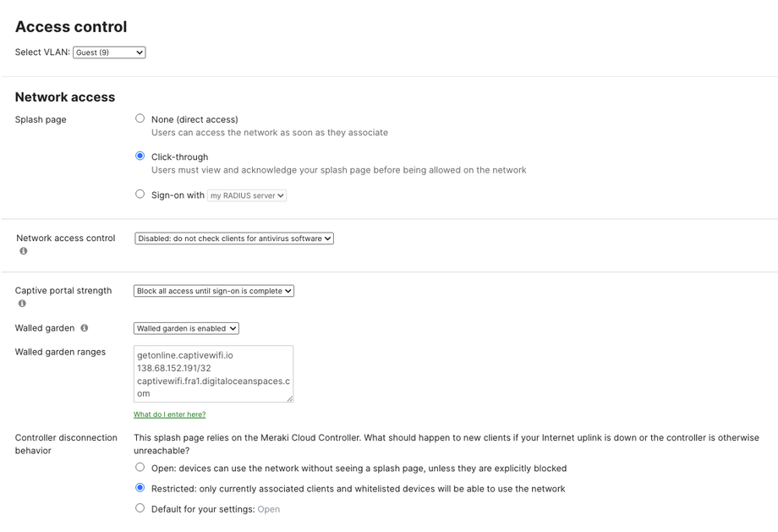This screenshot has width=778, height=532.
Task: Select Click-through splash page option
Action: point(140,156)
